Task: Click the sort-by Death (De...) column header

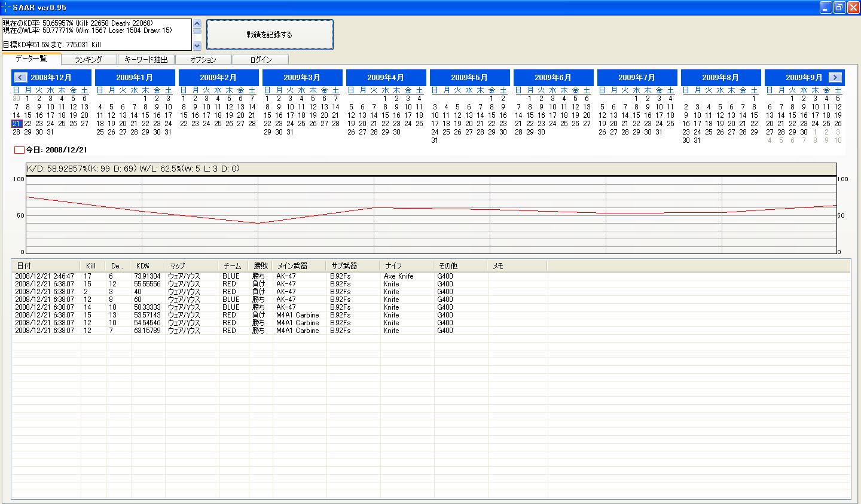Action: [x=118, y=265]
